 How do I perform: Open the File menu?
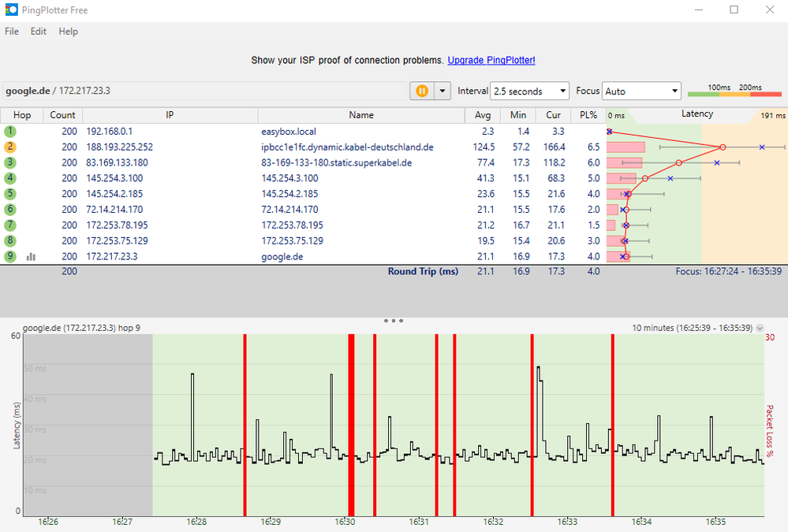[12, 32]
